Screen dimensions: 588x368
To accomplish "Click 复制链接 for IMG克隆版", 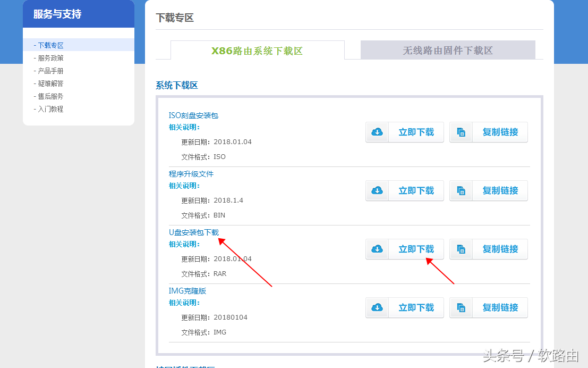I will (x=500, y=308).
